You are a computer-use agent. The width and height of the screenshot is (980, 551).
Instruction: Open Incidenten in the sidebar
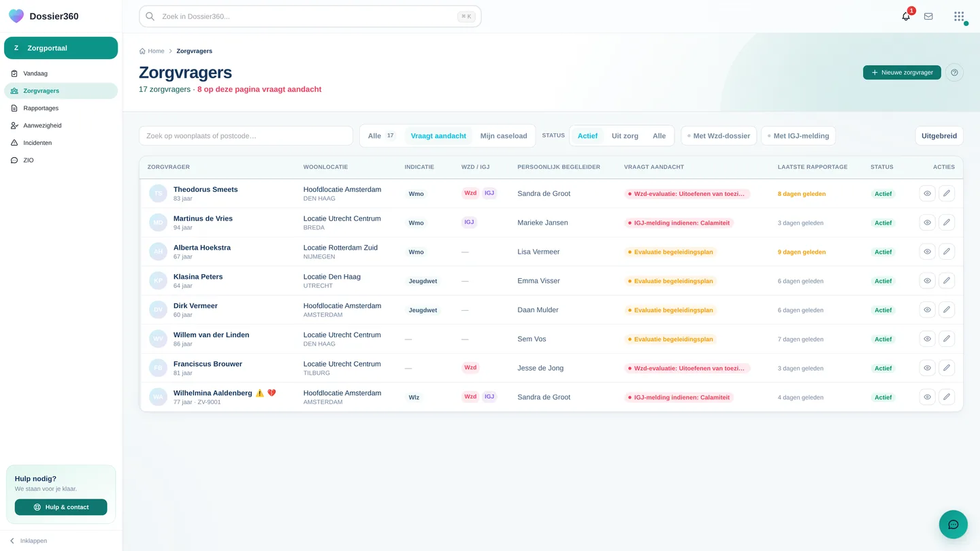(x=61, y=143)
